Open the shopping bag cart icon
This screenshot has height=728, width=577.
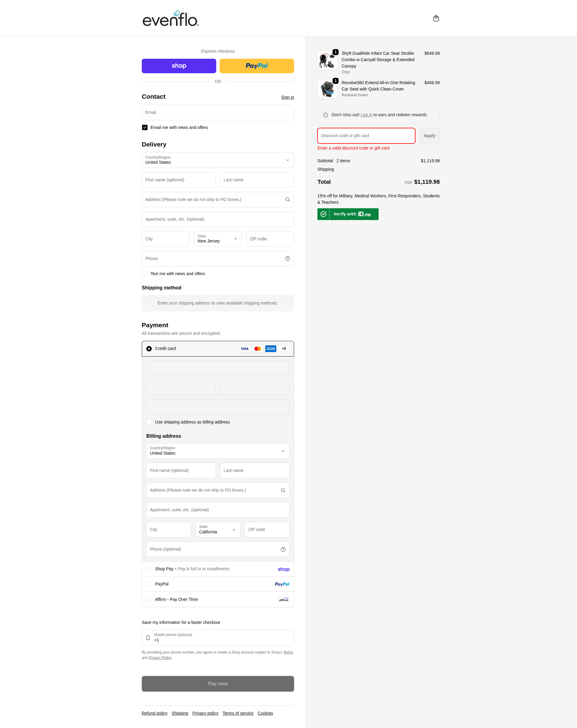(436, 18)
